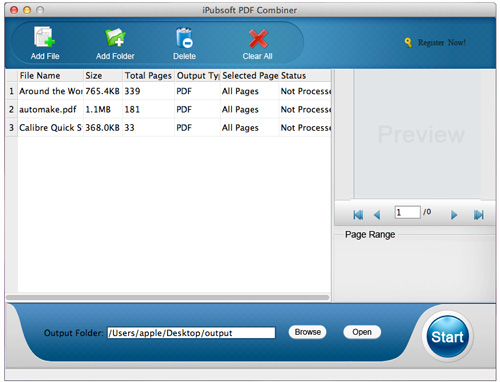This screenshot has height=382, width=500.
Task: Click the 33 total pages cell
Action: [x=149, y=128]
